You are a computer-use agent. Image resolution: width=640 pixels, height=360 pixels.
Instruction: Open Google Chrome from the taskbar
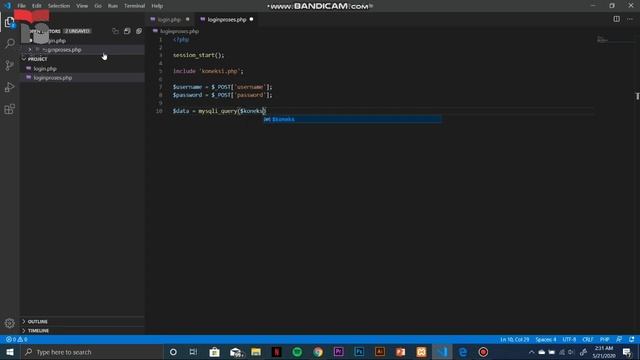click(318, 352)
